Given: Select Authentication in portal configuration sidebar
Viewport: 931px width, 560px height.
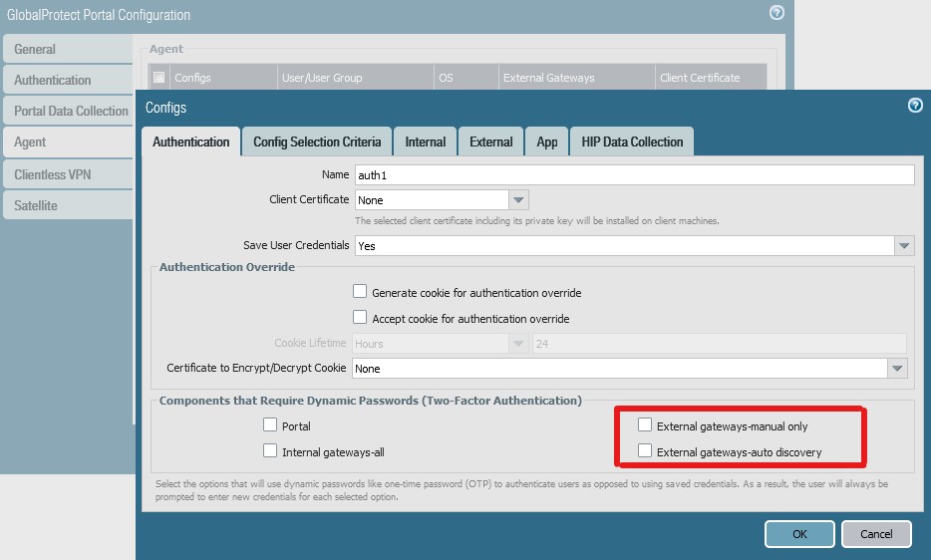Looking at the screenshot, I should tap(68, 80).
